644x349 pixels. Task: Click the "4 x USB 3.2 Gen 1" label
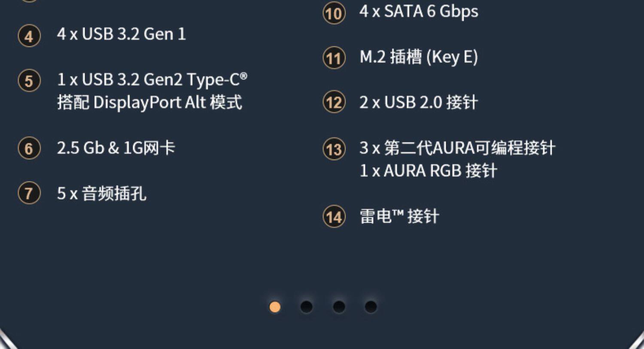tap(122, 34)
